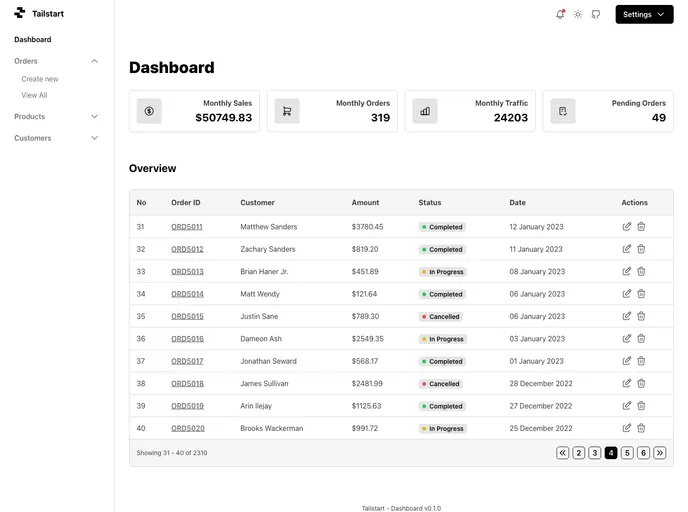This screenshot has height=512, width=688.
Task: Click the Amount column header
Action: click(x=365, y=203)
